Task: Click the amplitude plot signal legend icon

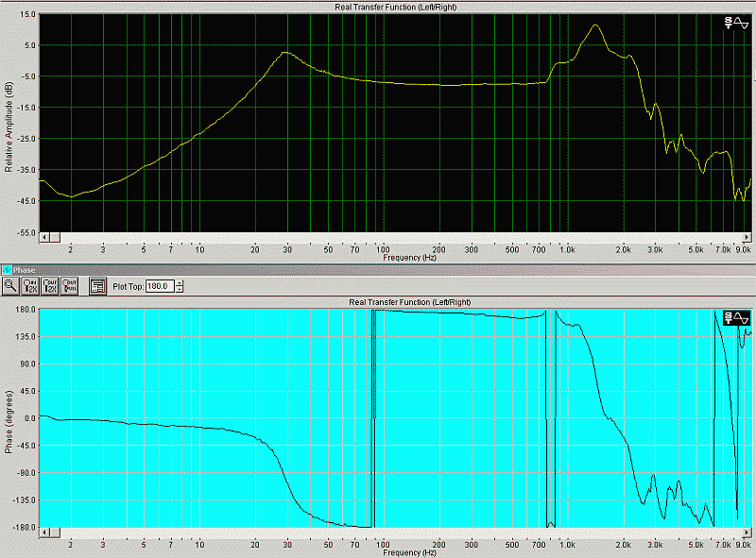Action: [x=736, y=23]
